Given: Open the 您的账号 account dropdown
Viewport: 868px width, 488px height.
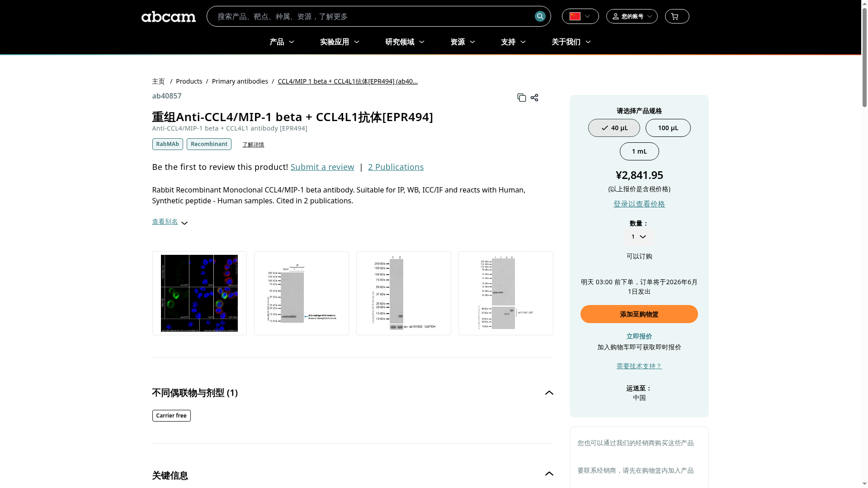Looking at the screenshot, I should pyautogui.click(x=632, y=16).
